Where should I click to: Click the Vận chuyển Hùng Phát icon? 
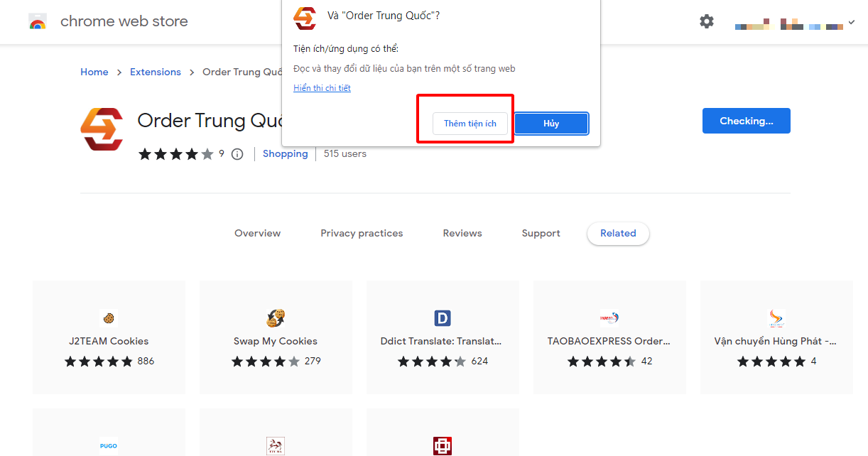pos(776,318)
